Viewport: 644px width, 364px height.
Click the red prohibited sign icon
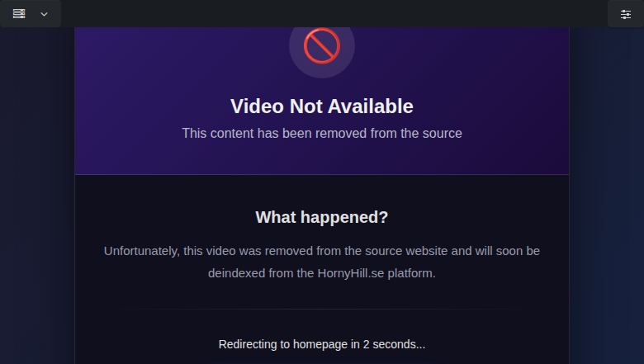pyautogui.click(x=322, y=45)
